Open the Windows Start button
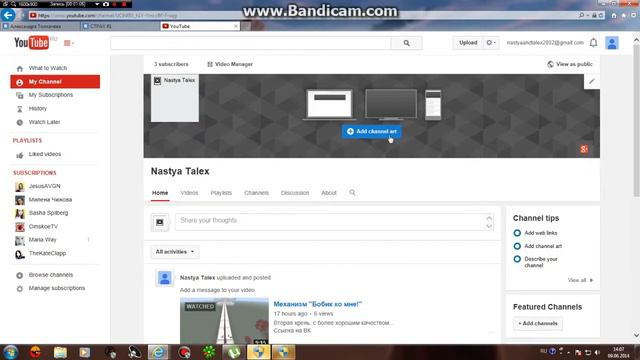The width and height of the screenshot is (640, 360). [x=11, y=352]
